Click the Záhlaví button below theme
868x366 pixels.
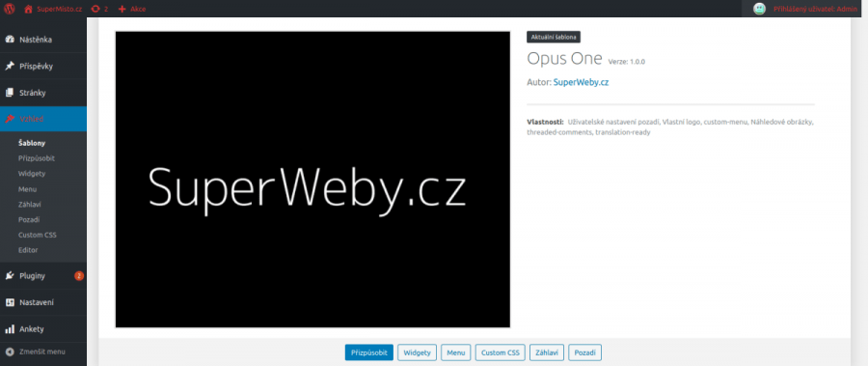pos(547,352)
